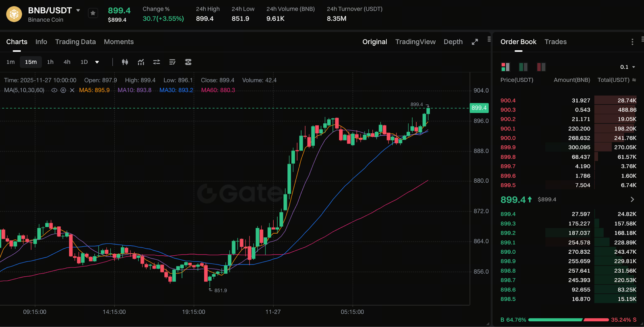Click the Change % value 30.7(+3.55%)
This screenshot has height=327, width=644.
163,19
